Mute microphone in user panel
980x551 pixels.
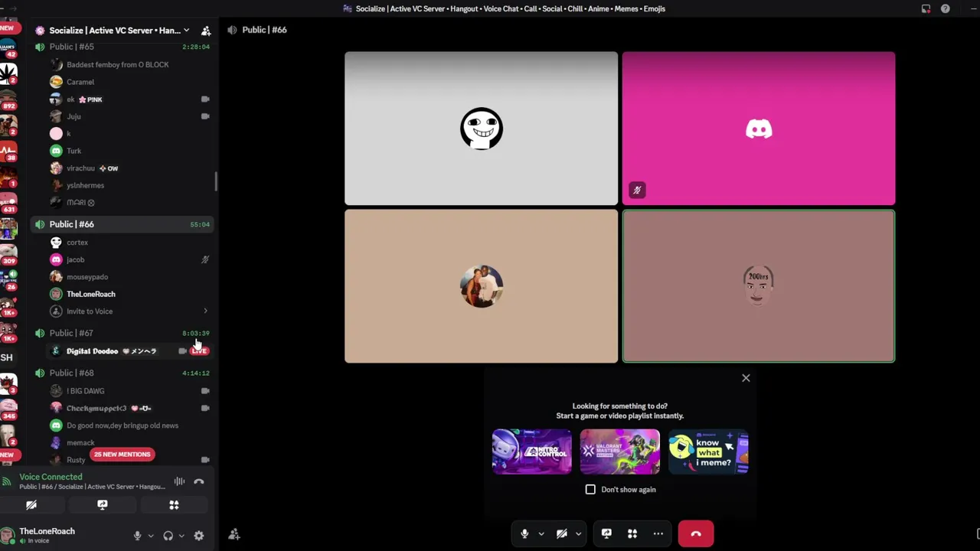(x=137, y=536)
